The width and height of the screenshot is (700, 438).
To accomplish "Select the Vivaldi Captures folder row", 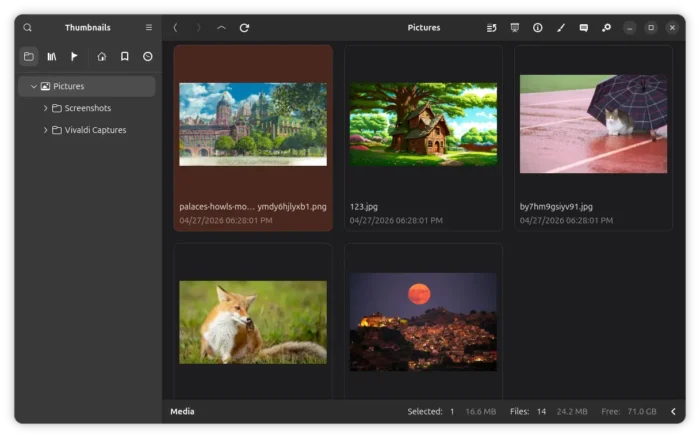I will click(x=87, y=130).
